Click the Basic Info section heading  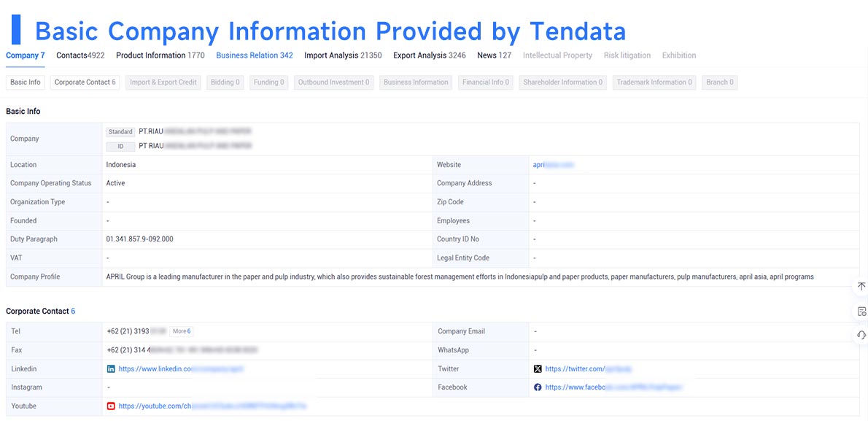[23, 112]
